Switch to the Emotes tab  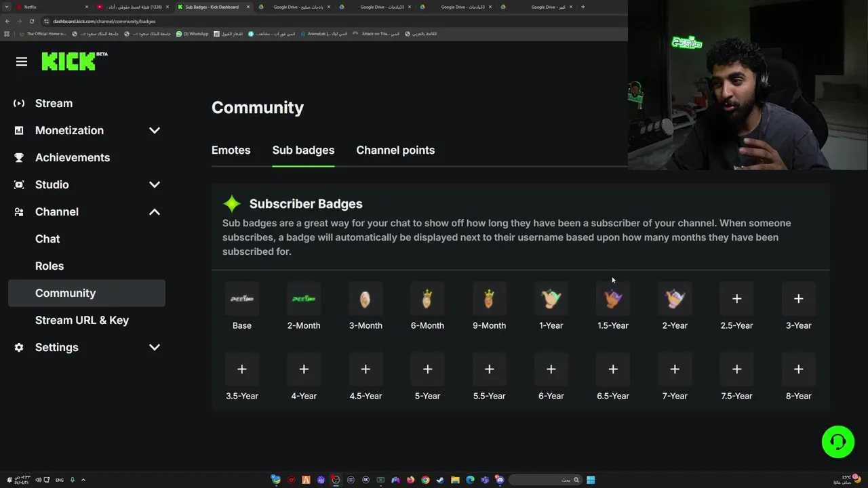[231, 150]
